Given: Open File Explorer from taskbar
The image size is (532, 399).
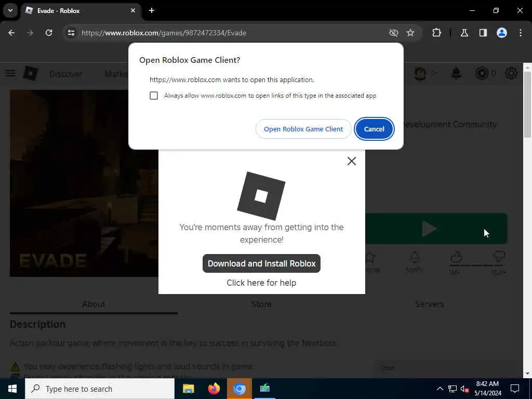Looking at the screenshot, I should coord(188,389).
